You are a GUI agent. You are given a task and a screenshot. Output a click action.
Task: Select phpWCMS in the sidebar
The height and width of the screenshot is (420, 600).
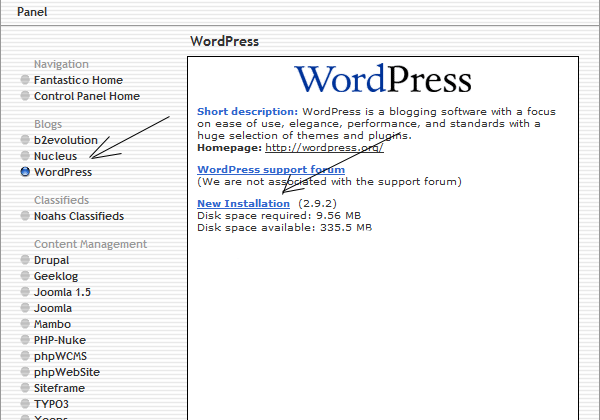62,356
